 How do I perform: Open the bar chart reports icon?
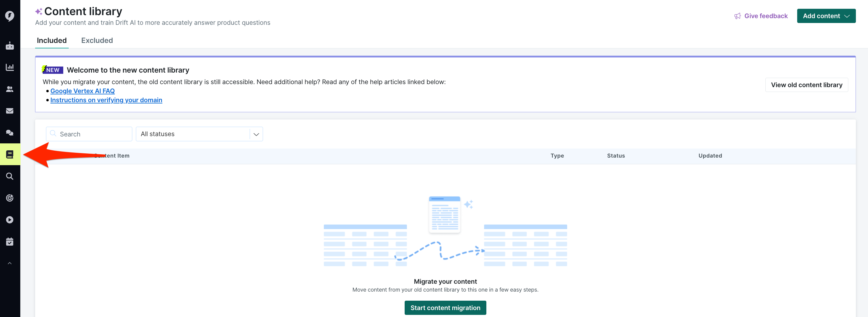pyautogui.click(x=10, y=67)
